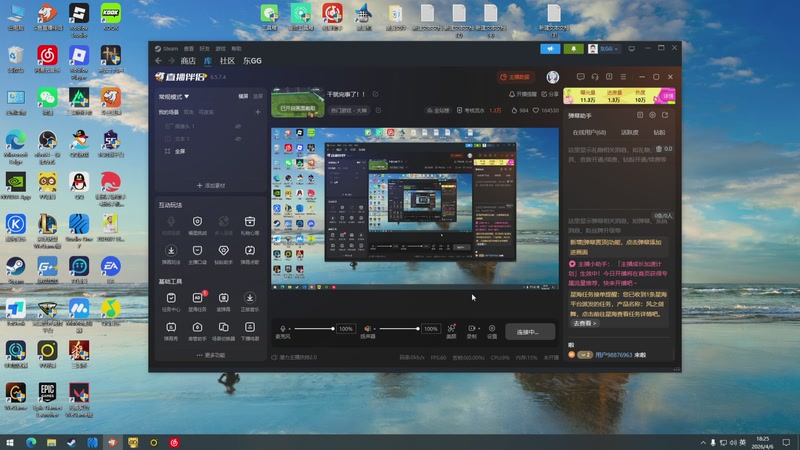Open Steam 库 library tab

(208, 61)
